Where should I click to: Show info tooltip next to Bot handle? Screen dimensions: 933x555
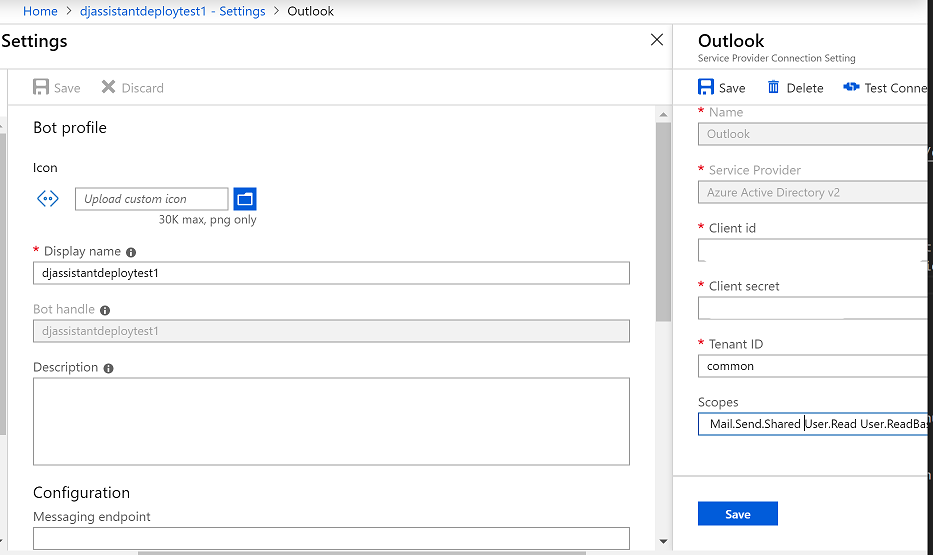(x=105, y=311)
